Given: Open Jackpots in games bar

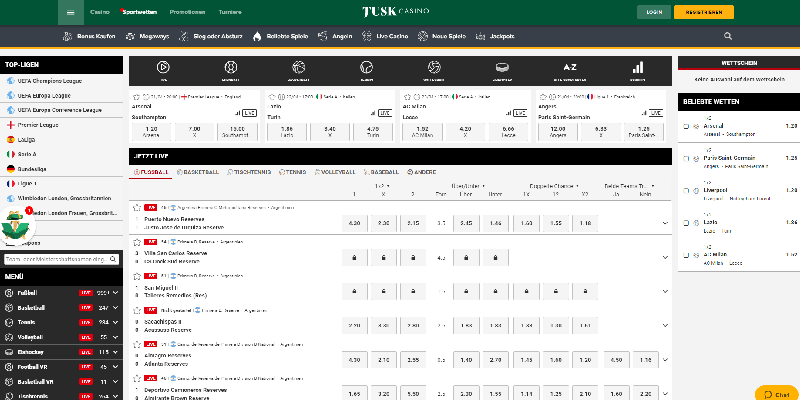Looking at the screenshot, I should [x=495, y=36].
